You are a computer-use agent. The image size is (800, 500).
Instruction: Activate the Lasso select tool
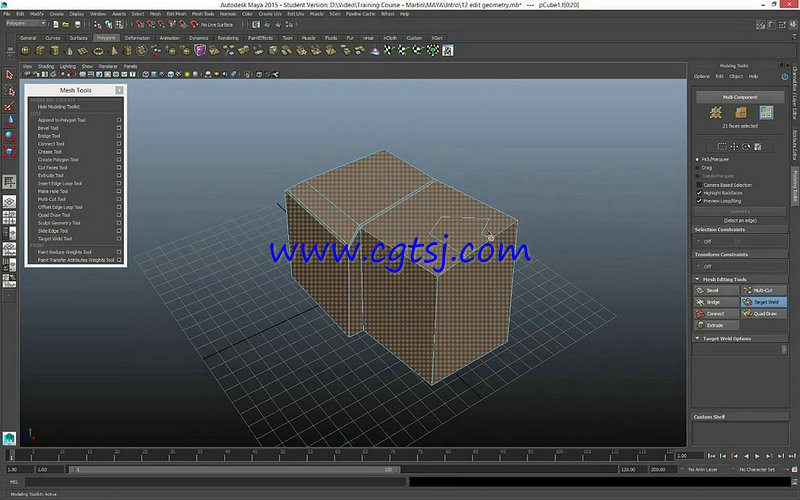[x=9, y=90]
